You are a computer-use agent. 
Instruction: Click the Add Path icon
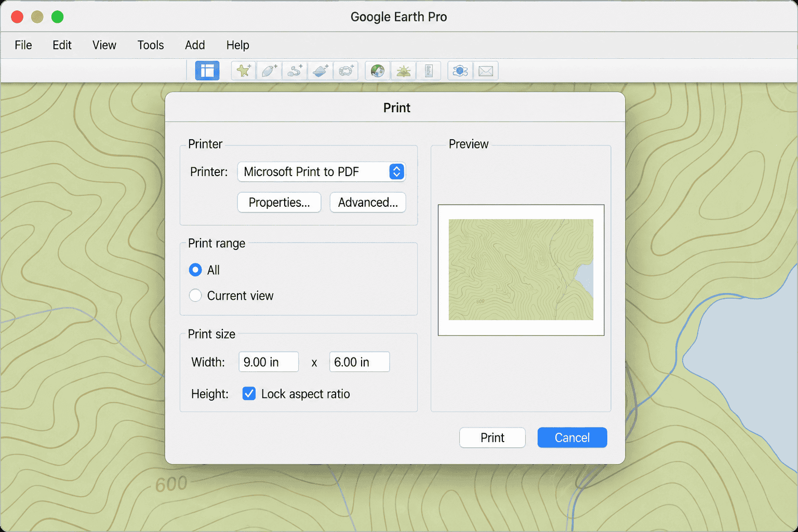pyautogui.click(x=295, y=71)
